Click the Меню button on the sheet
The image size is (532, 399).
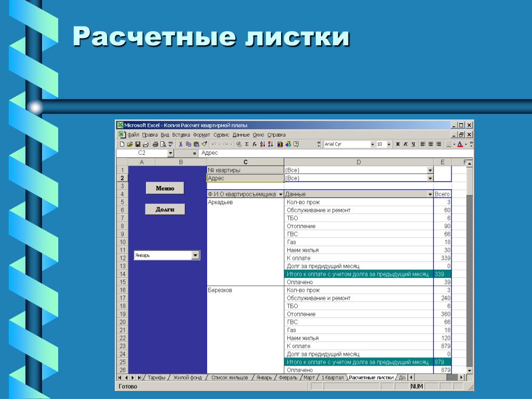(165, 188)
